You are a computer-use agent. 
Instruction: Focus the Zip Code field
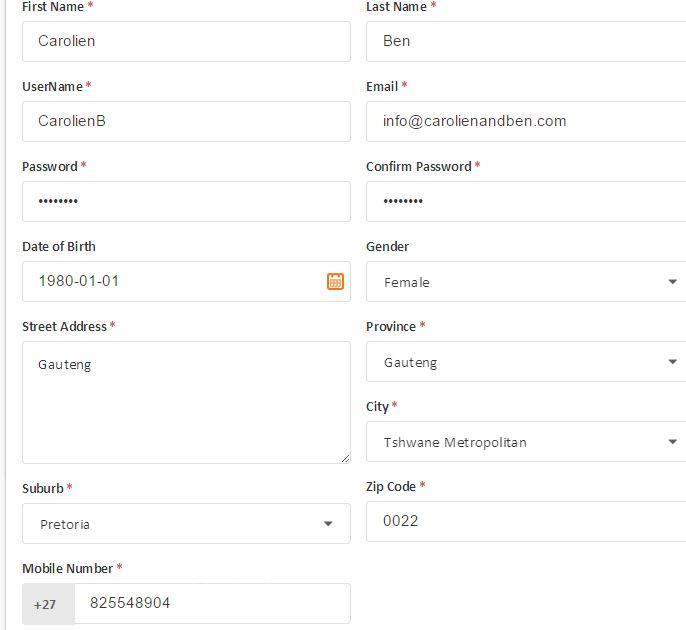point(526,521)
